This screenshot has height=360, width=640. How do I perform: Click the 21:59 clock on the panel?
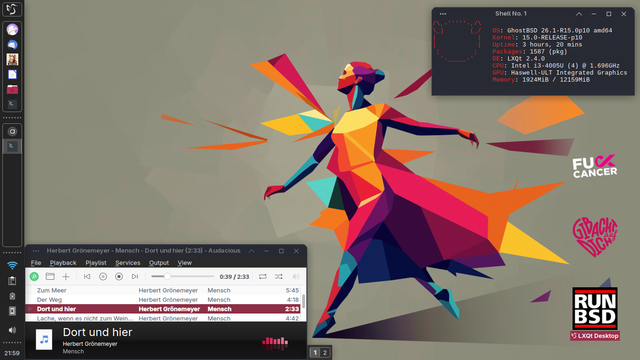pyautogui.click(x=12, y=353)
